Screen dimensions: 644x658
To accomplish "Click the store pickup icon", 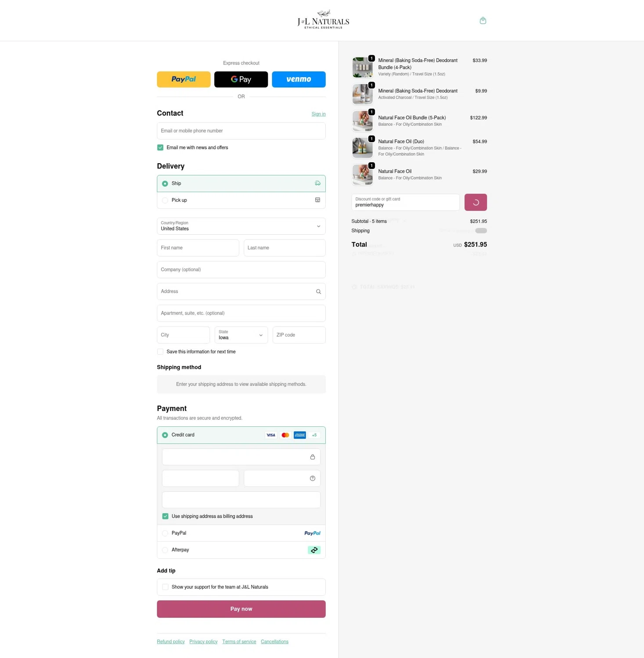I will pos(317,200).
